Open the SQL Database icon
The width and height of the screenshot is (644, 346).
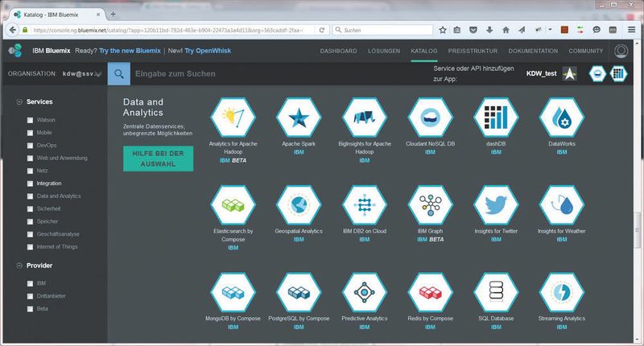[496, 292]
